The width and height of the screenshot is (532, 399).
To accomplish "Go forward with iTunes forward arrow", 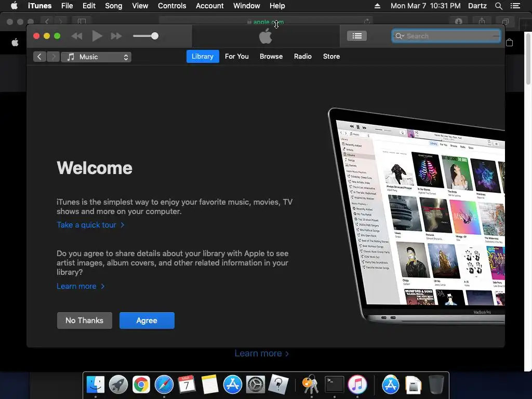I will (x=53, y=57).
